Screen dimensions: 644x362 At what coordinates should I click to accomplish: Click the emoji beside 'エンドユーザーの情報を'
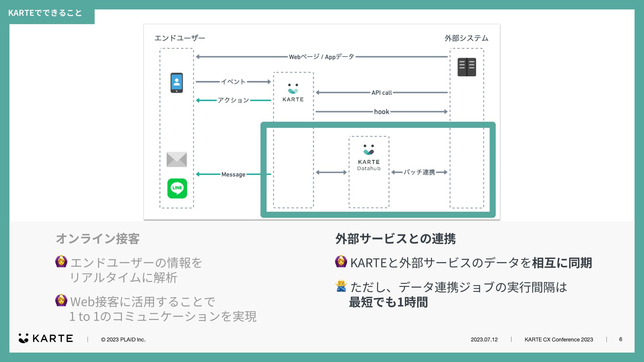click(61, 262)
